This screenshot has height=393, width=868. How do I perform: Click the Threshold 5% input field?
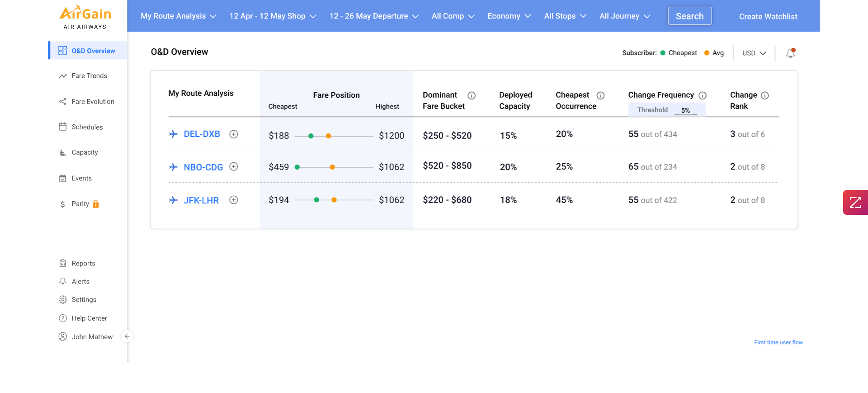pos(685,110)
